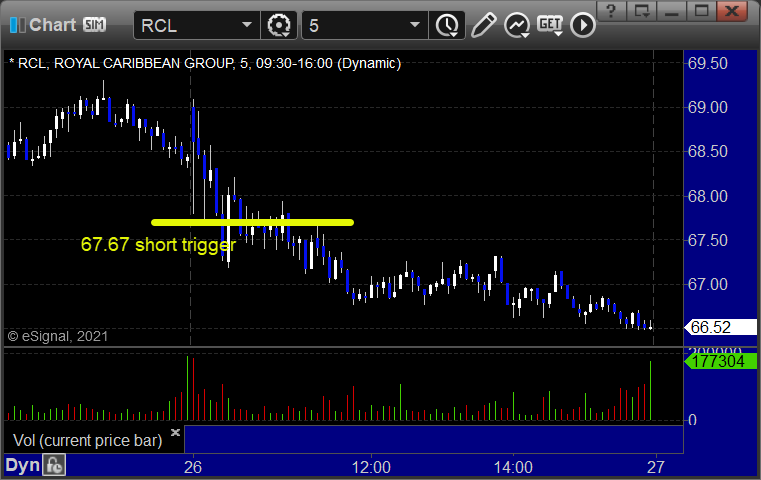Image resolution: width=761 pixels, height=480 pixels.
Task: Open the studies line chart icon
Action: 516,25
